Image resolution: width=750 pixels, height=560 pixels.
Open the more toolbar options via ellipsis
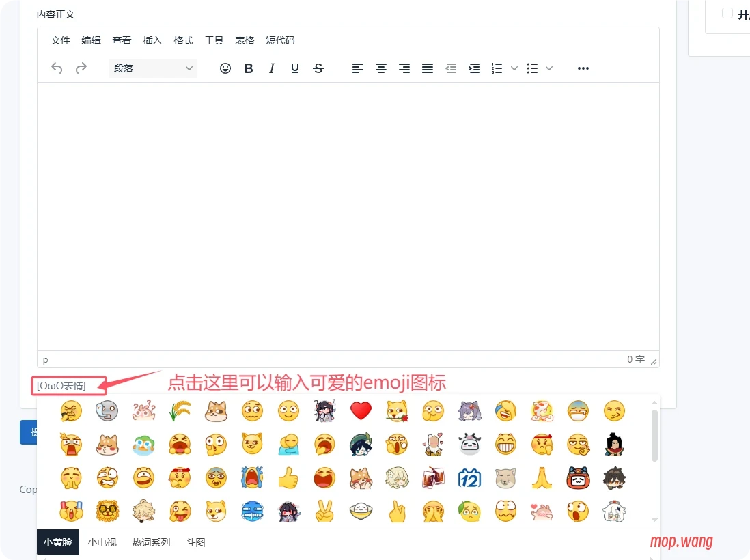point(583,68)
